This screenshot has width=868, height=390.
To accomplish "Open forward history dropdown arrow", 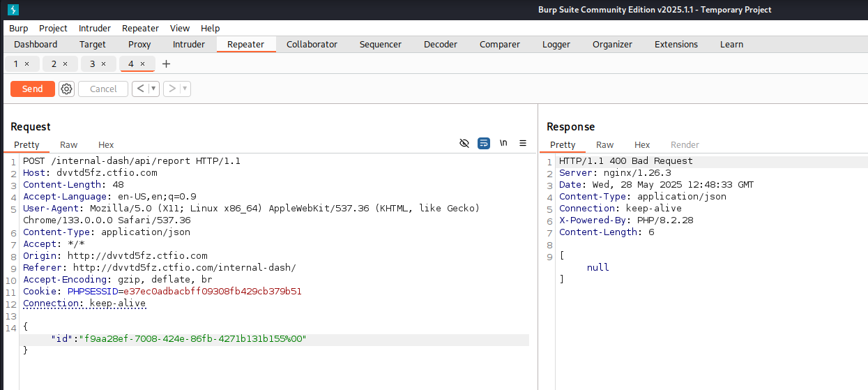I will (185, 89).
